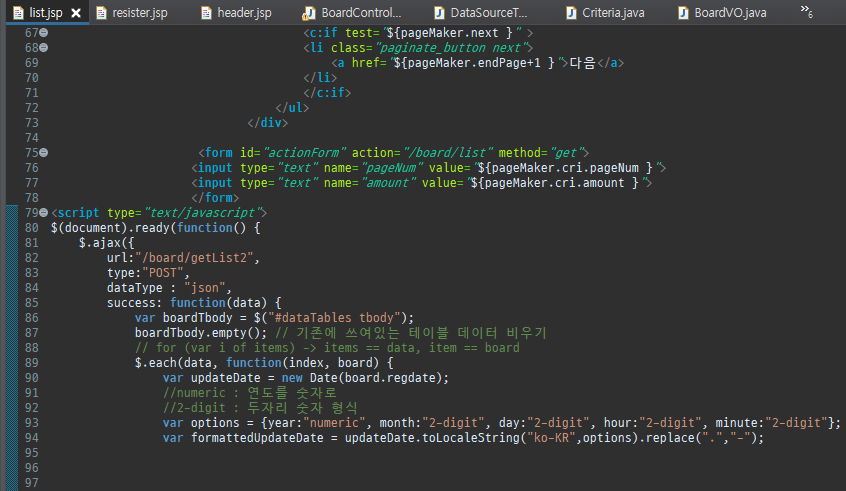Click the word "다음" in the link
The width and height of the screenshot is (846, 491).
click(583, 63)
